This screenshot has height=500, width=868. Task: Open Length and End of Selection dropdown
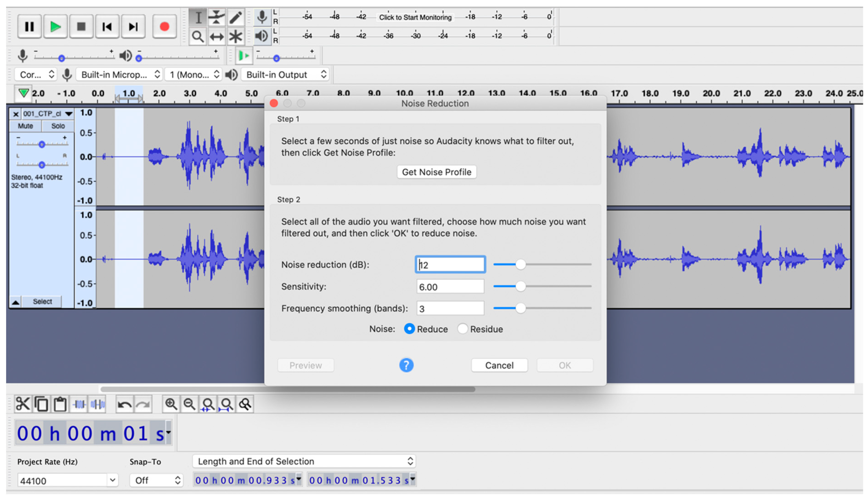(x=304, y=461)
